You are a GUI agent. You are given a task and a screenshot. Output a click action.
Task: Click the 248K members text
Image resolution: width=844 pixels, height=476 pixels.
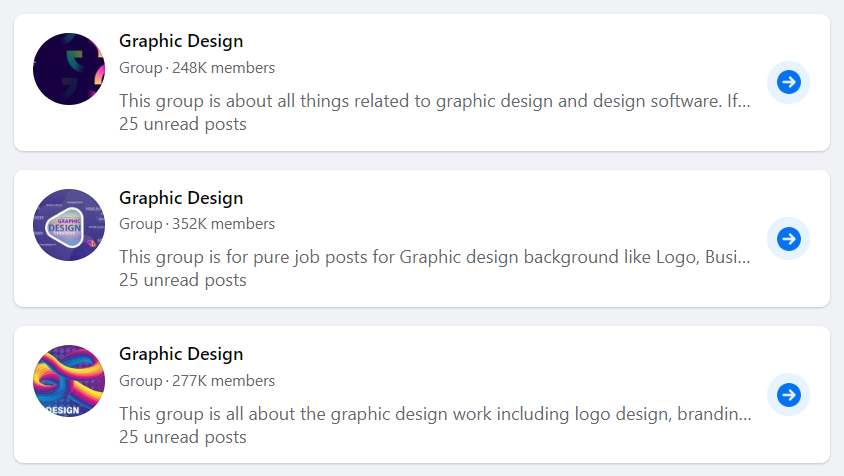click(223, 68)
